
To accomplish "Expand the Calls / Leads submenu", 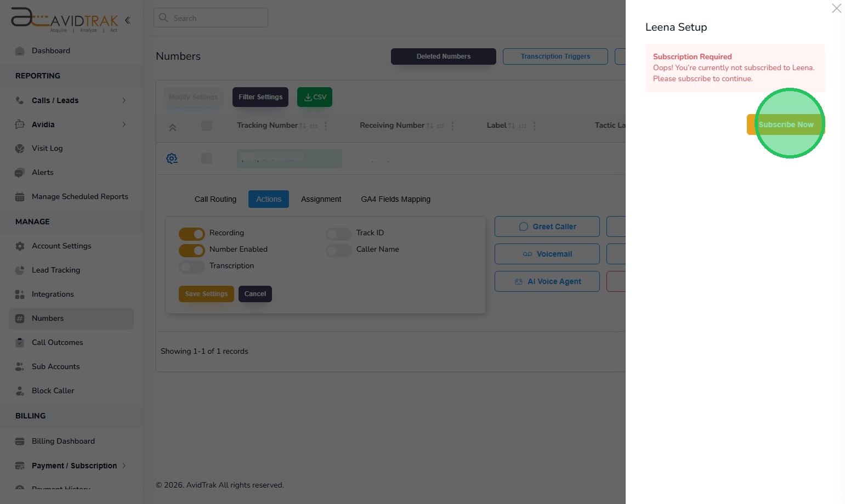I will pyautogui.click(x=124, y=100).
